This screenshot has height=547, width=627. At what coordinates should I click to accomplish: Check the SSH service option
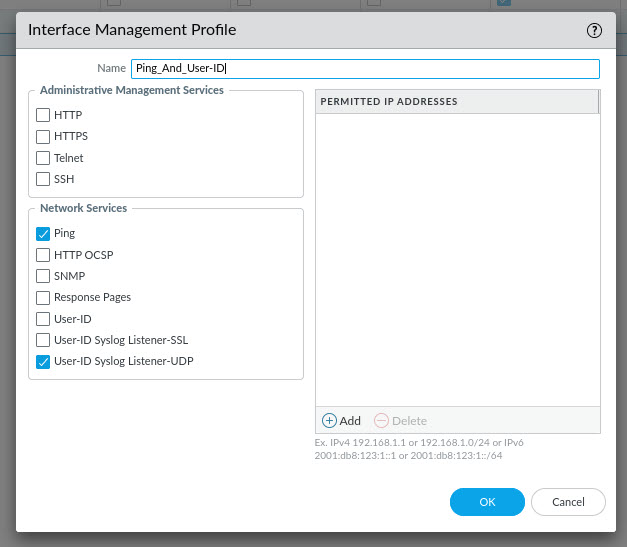(x=43, y=179)
